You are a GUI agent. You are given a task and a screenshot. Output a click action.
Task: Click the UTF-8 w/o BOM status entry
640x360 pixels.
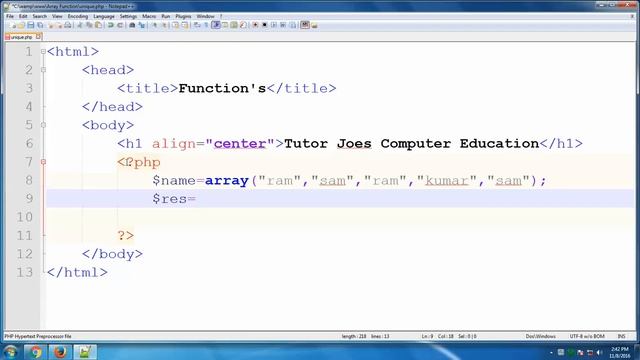[x=587, y=336]
